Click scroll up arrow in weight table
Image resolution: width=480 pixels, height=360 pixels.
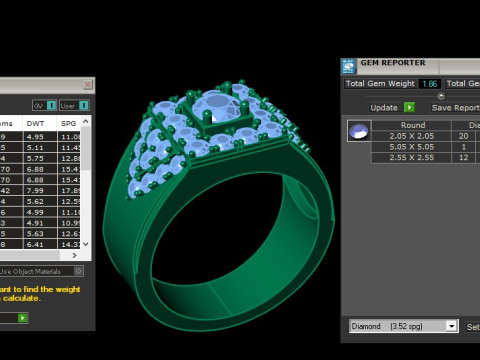[86, 121]
